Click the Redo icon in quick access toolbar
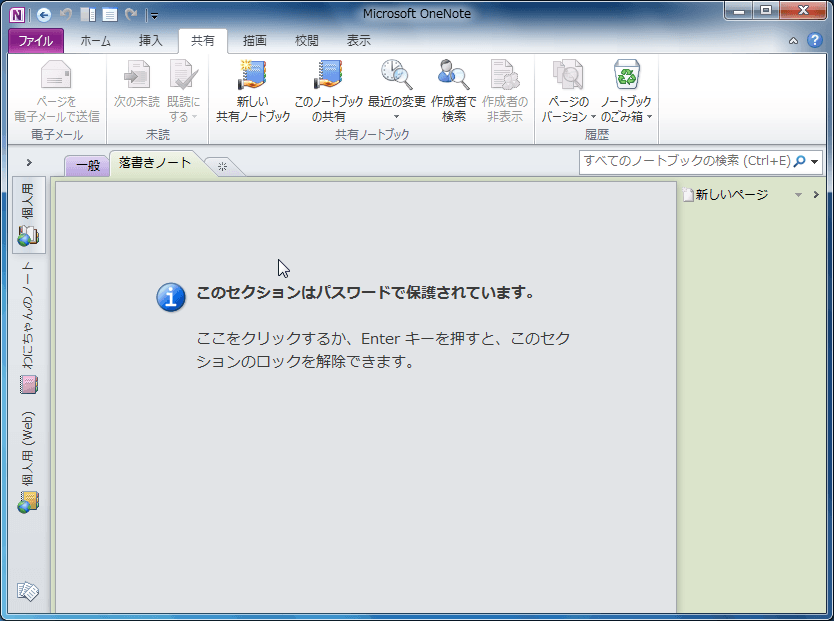 [x=131, y=14]
